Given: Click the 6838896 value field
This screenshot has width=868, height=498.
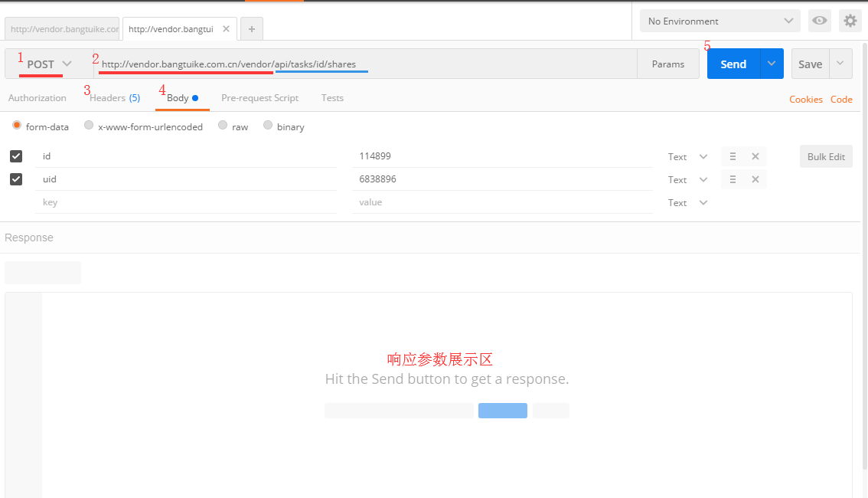Looking at the screenshot, I should click(503, 179).
